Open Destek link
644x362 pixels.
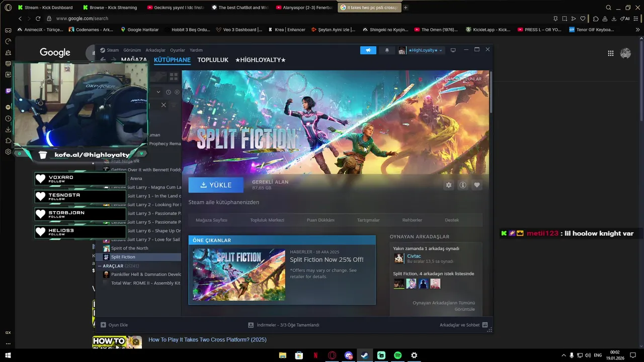coord(452,220)
